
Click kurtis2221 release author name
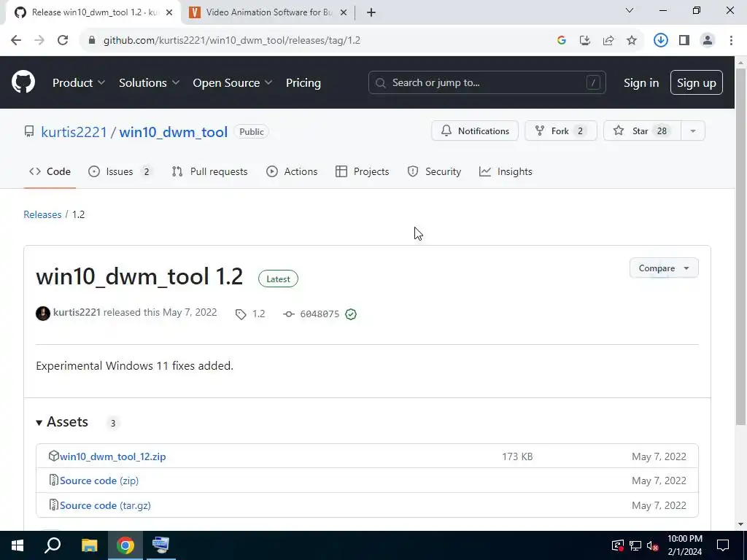click(77, 312)
